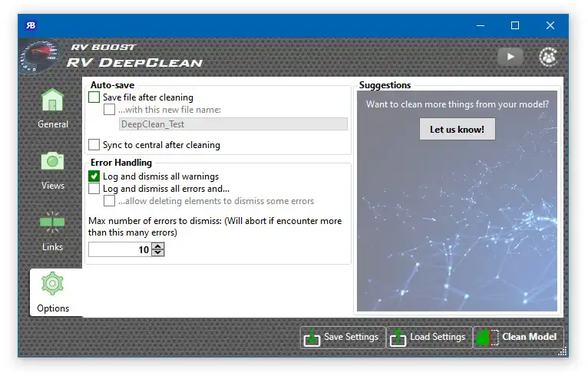The height and width of the screenshot is (379, 588).
Task: Maximize the RV DeepClean window
Action: pos(515,25)
